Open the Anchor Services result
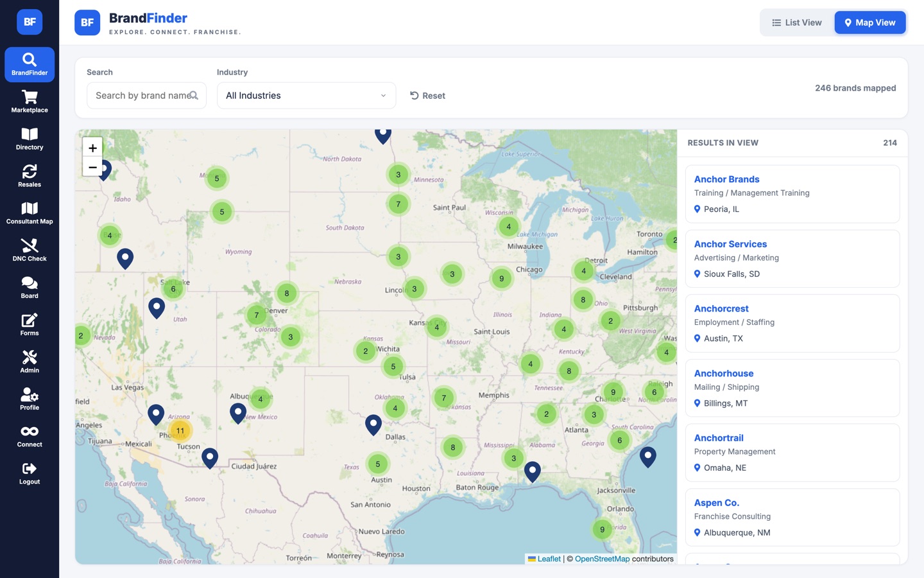Image resolution: width=924 pixels, height=578 pixels. 792,259
